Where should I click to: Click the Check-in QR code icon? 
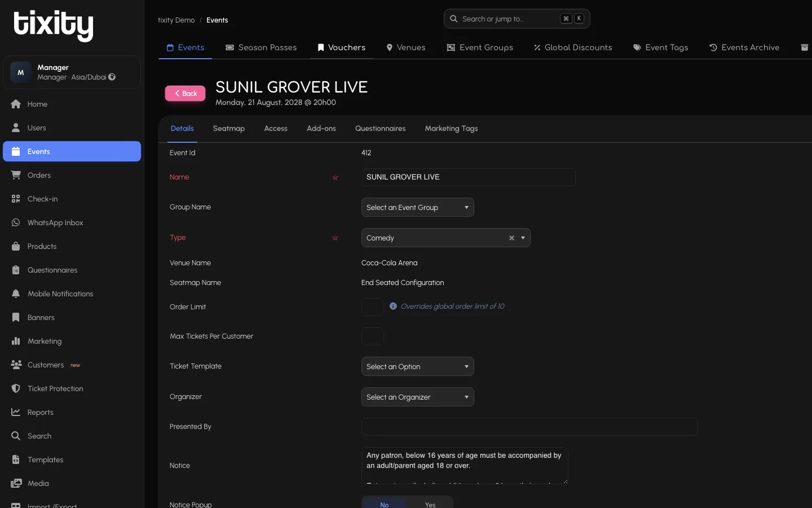coord(16,199)
